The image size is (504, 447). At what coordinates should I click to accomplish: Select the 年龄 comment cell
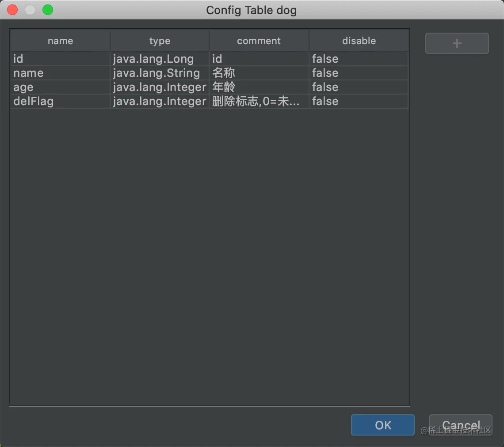[x=259, y=87]
